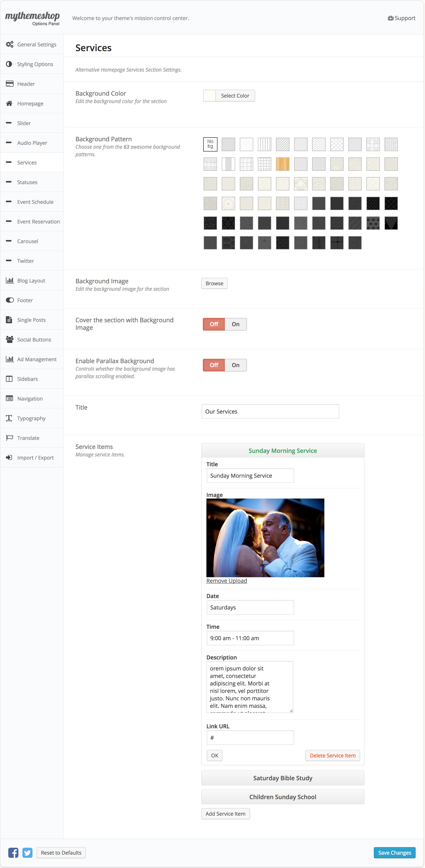Collapse the Sunday Morning Service header
Image resolution: width=425 pixels, height=868 pixels.
pyautogui.click(x=282, y=451)
